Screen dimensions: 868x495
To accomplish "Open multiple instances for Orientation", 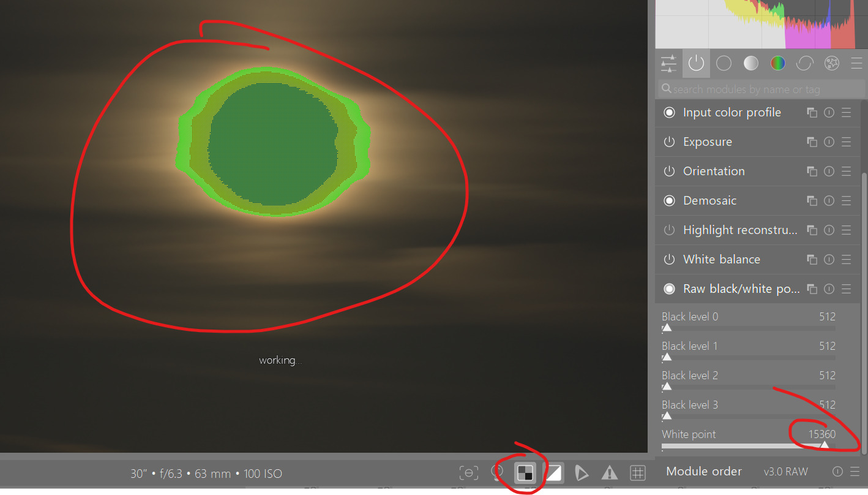I will click(x=812, y=172).
